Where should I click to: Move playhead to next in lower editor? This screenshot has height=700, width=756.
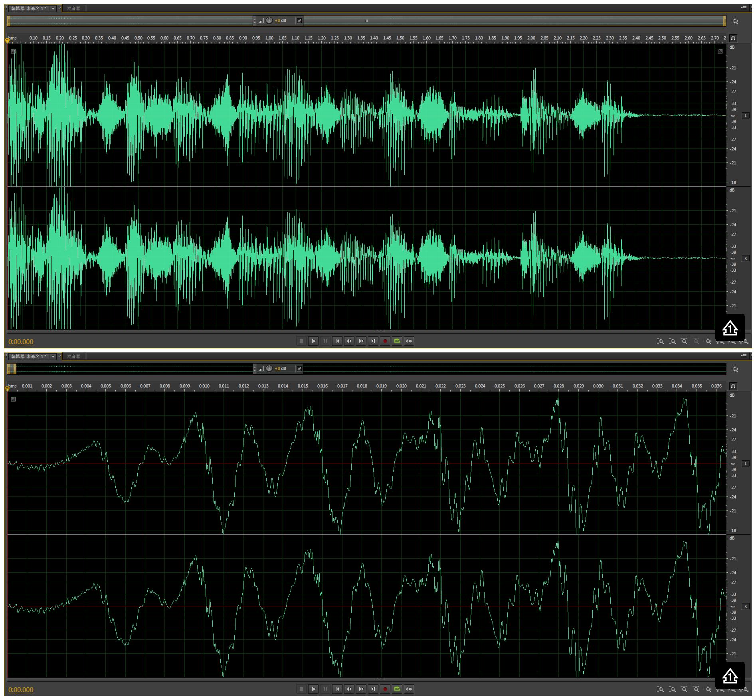373,689
